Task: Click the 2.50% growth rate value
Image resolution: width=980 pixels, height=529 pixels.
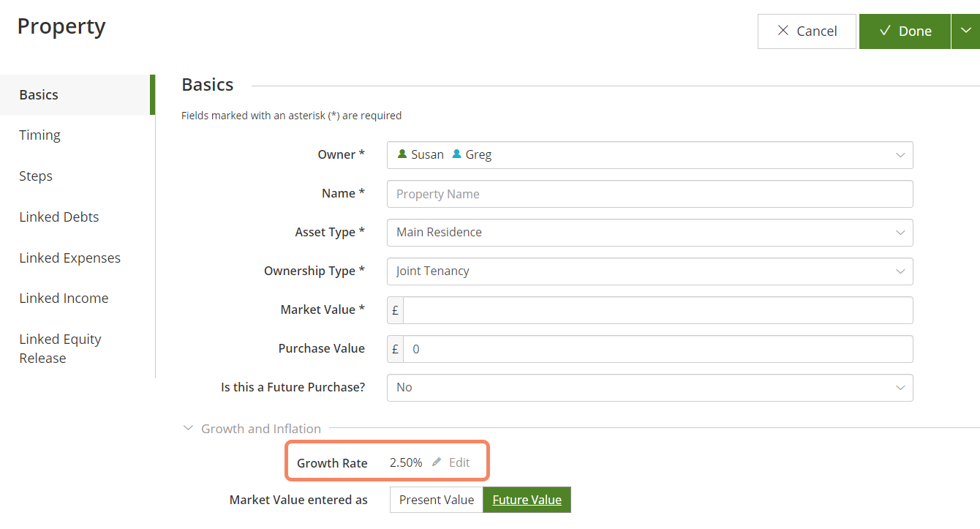Action: (x=406, y=462)
